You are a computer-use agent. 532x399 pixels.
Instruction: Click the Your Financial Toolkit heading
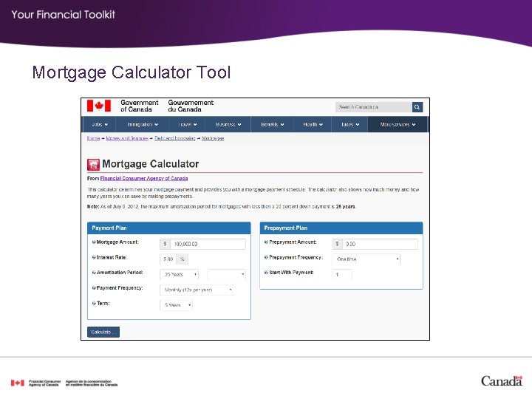tap(63, 15)
